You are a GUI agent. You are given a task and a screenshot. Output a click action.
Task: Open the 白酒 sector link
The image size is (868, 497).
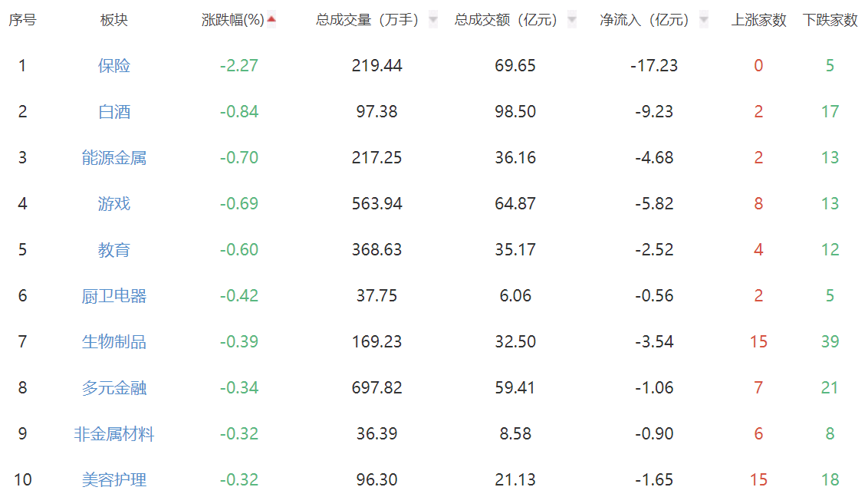coord(114,112)
